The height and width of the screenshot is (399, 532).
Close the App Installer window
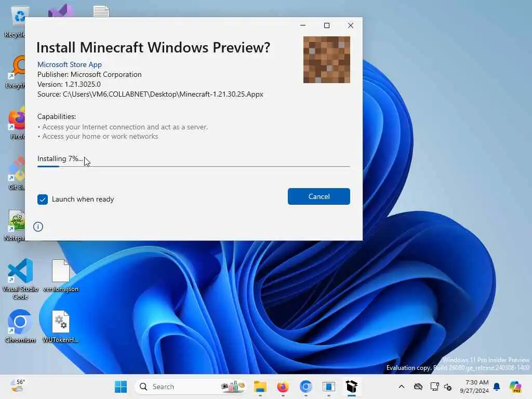click(351, 25)
